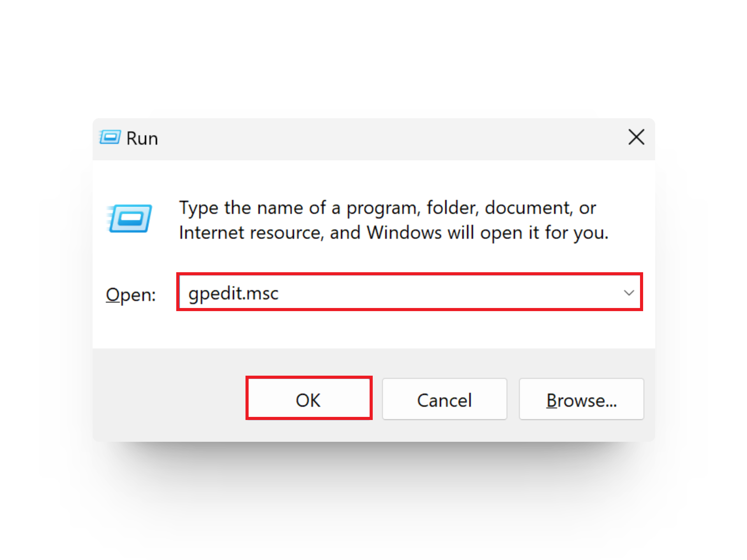Click the underlined Open: label

click(131, 294)
